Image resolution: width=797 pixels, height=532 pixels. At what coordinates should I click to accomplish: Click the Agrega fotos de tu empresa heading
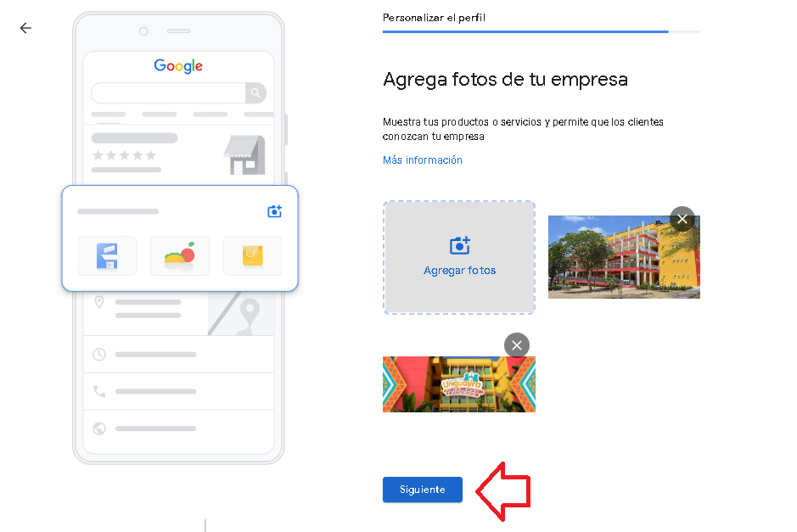click(x=505, y=79)
